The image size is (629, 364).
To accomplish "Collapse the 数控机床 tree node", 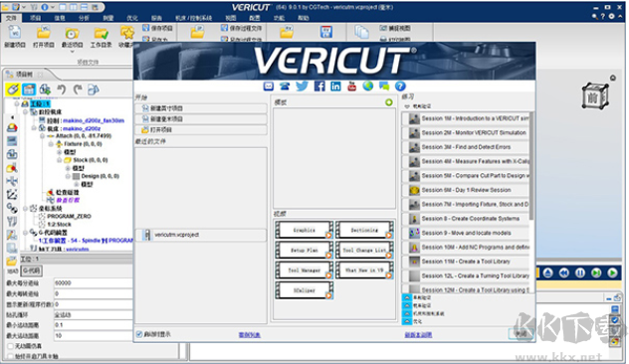I will [x=25, y=111].
